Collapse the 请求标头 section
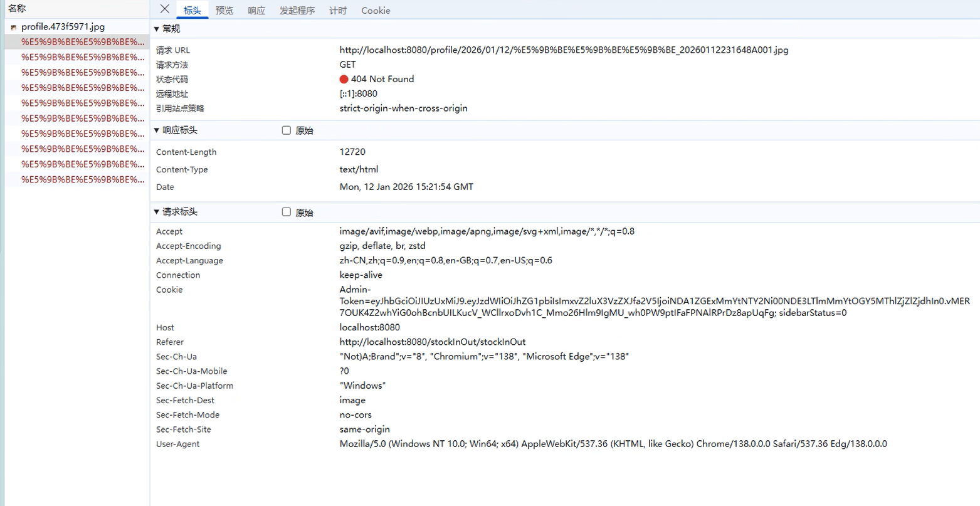The image size is (980, 506). (x=157, y=212)
